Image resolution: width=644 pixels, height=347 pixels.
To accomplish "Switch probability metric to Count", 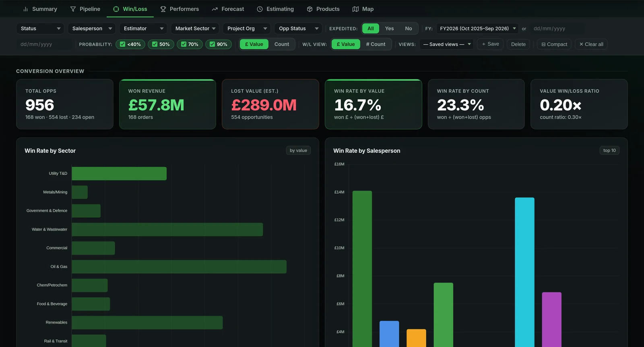I will click(282, 44).
